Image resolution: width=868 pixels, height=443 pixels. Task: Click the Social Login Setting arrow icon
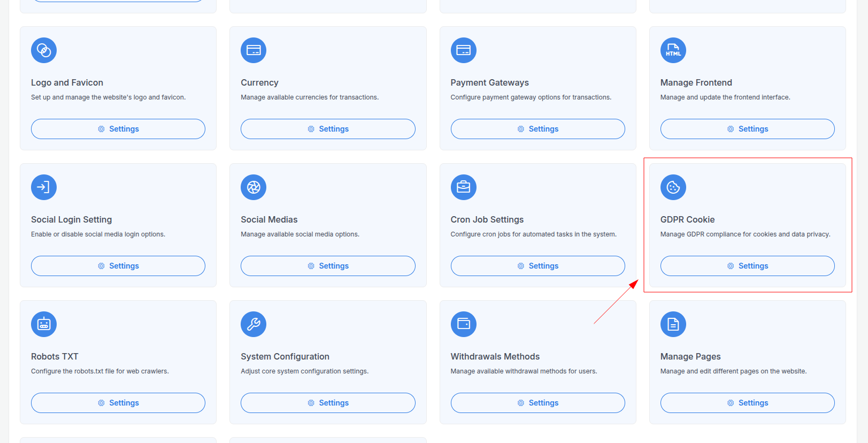pos(44,187)
